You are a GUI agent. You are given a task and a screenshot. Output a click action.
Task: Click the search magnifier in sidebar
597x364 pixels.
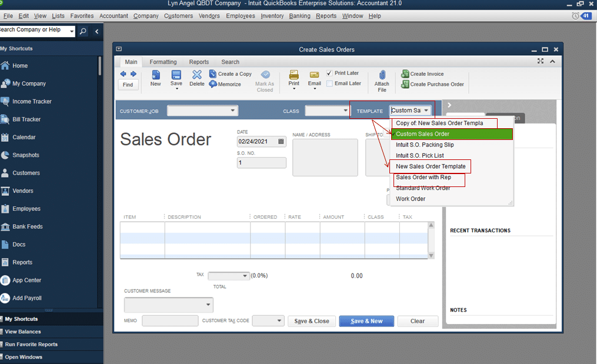pyautogui.click(x=82, y=31)
